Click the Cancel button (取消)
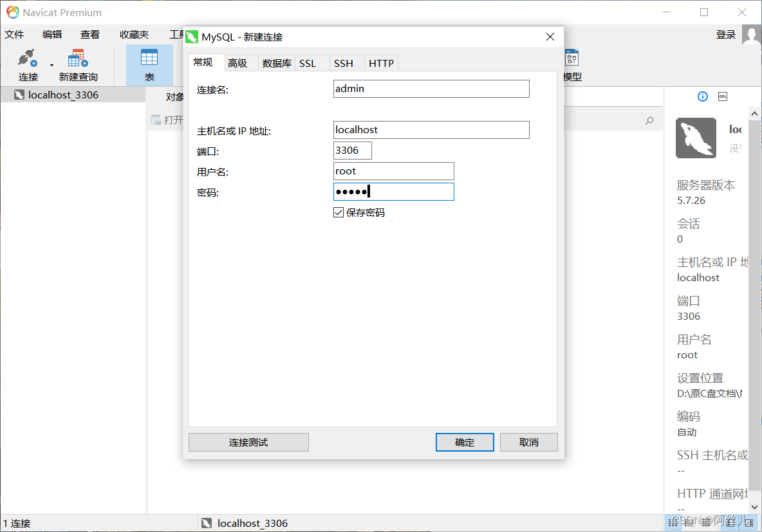The width and height of the screenshot is (762, 532). 529,442
